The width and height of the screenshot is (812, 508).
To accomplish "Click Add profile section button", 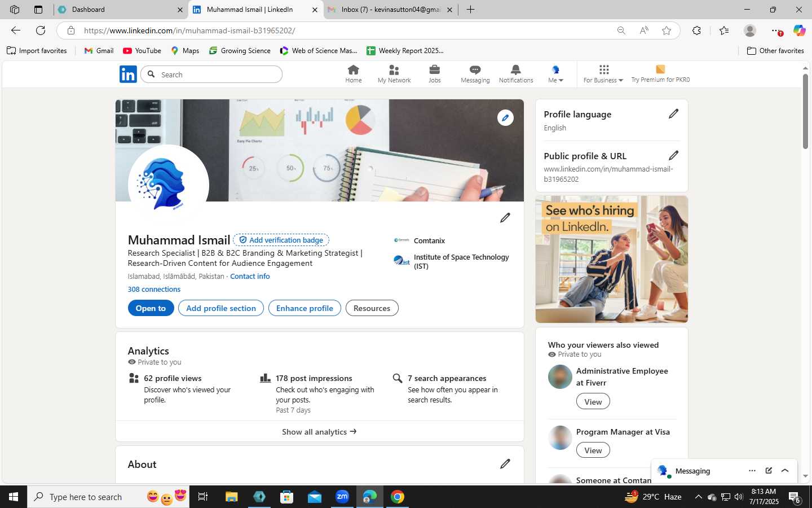I will click(221, 308).
